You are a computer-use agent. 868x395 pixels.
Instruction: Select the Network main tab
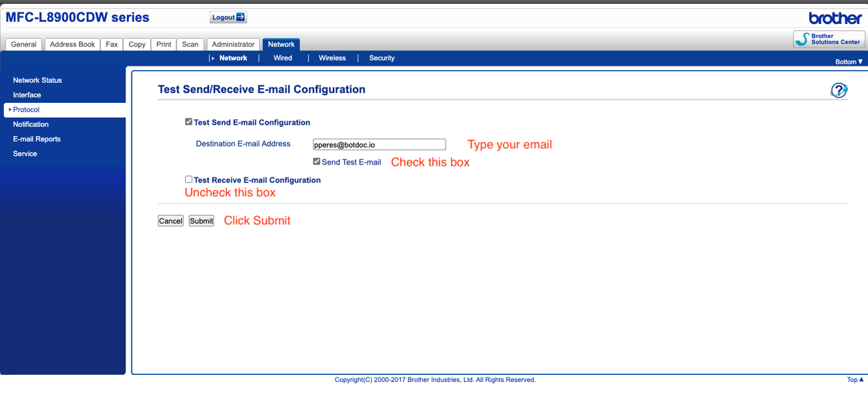coord(281,45)
